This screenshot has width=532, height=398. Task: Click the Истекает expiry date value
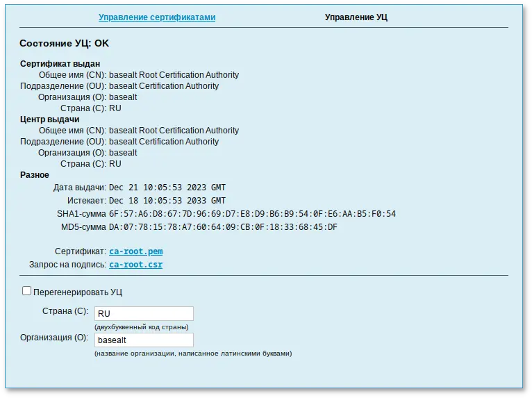click(x=167, y=201)
